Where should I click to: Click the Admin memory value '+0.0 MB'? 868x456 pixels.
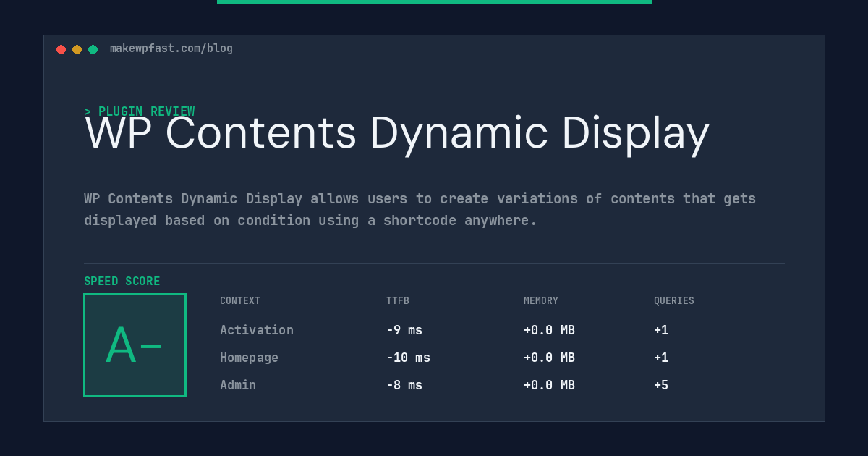coord(549,385)
